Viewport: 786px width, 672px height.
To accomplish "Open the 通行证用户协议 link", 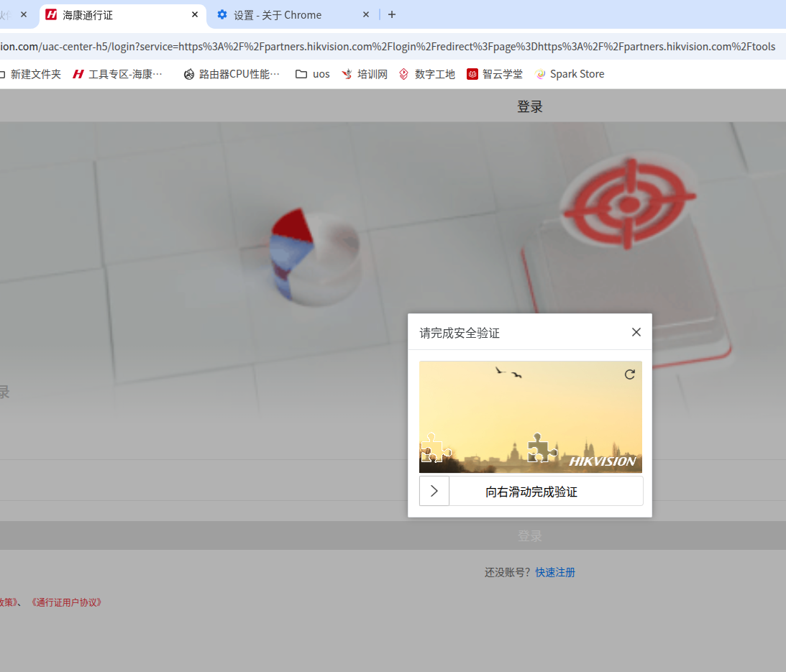I will 66,602.
